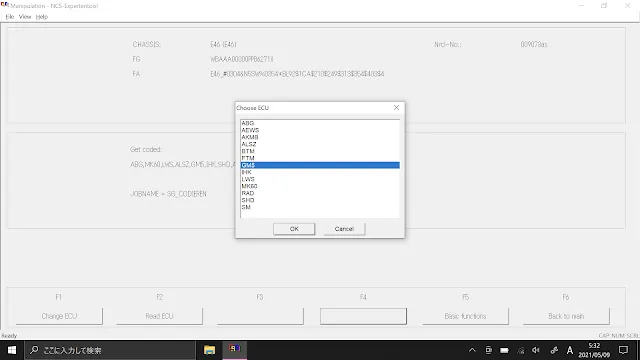Click the link-shaped tray icon
This screenshot has width=640, height=360.
554,350
